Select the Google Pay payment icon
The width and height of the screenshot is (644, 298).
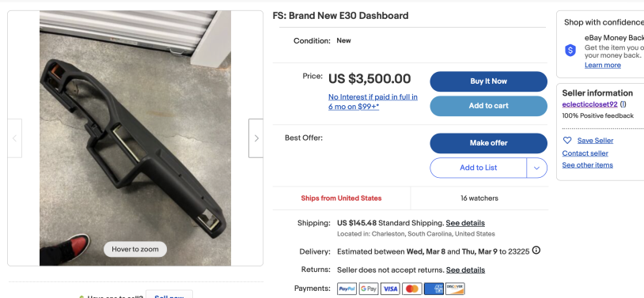[369, 289]
